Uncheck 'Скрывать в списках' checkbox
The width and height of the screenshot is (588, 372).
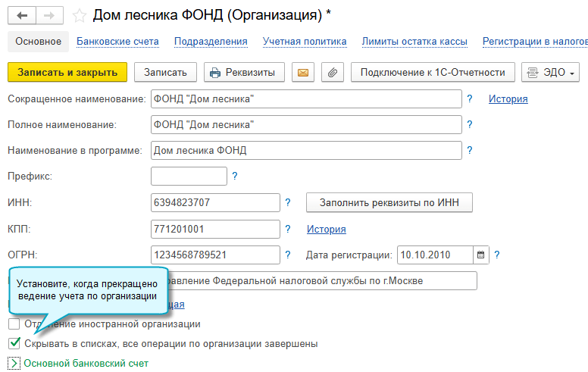pos(14,343)
